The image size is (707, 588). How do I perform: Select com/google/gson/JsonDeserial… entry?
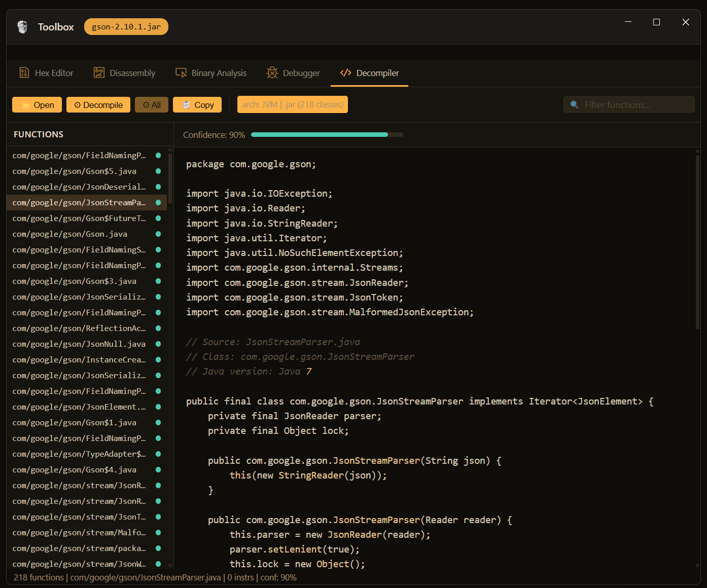87,187
